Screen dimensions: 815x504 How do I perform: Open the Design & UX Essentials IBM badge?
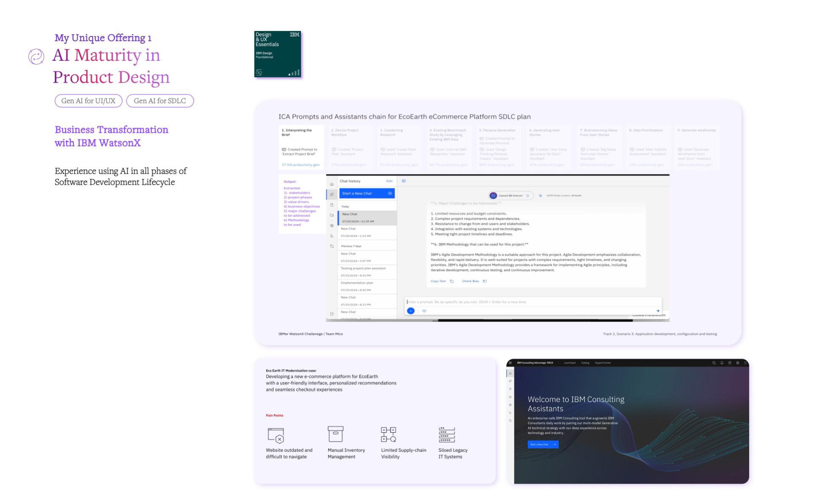278,54
